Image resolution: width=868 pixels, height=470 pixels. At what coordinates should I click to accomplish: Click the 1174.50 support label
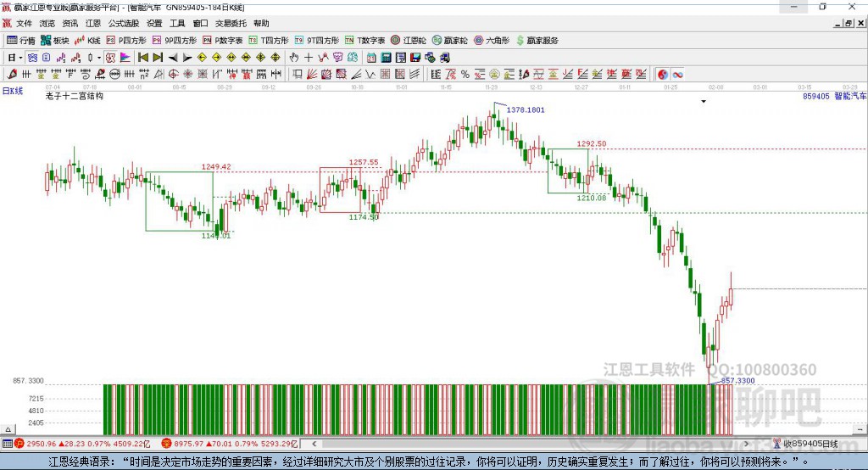coord(364,217)
